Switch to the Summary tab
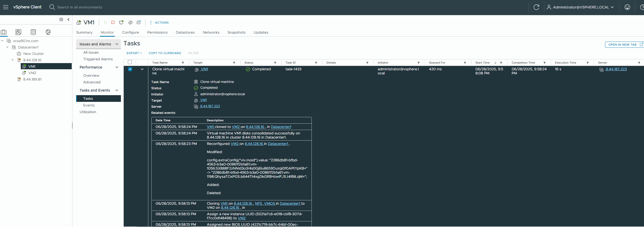 (x=84, y=32)
